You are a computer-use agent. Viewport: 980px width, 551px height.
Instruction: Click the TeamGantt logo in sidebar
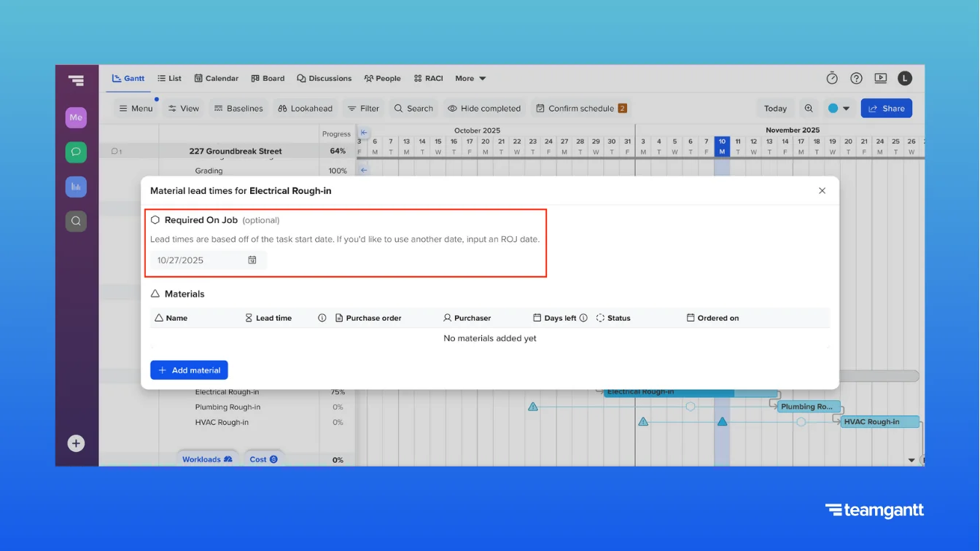pos(76,81)
